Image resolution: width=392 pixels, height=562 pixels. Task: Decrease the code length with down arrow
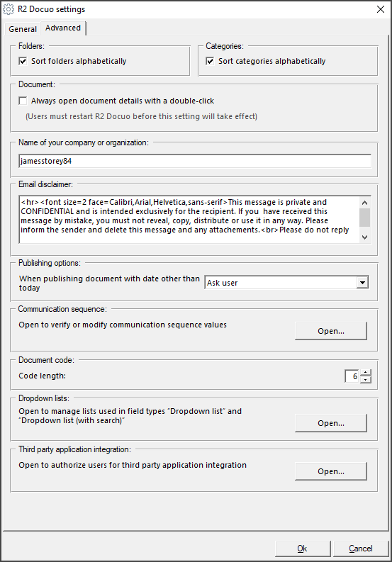tap(365, 380)
